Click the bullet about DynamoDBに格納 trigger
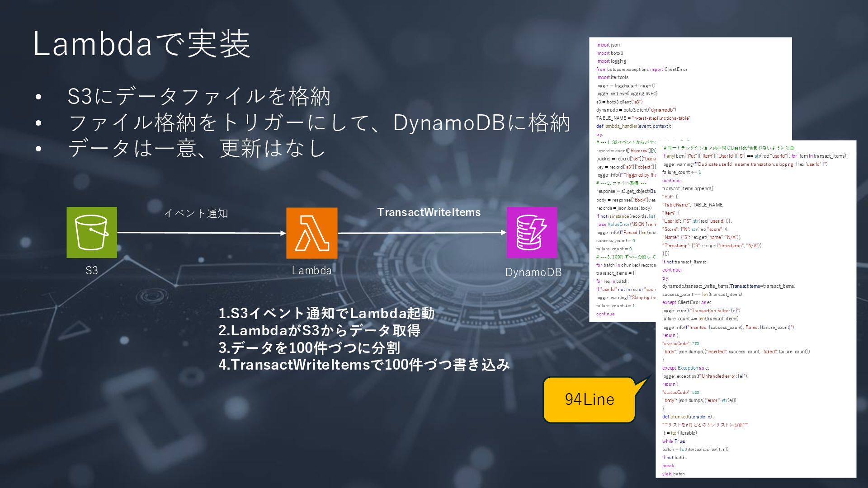 pos(319,122)
